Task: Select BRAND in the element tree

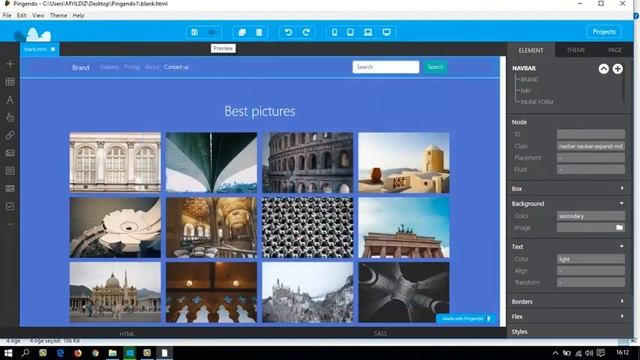Action: (x=529, y=80)
